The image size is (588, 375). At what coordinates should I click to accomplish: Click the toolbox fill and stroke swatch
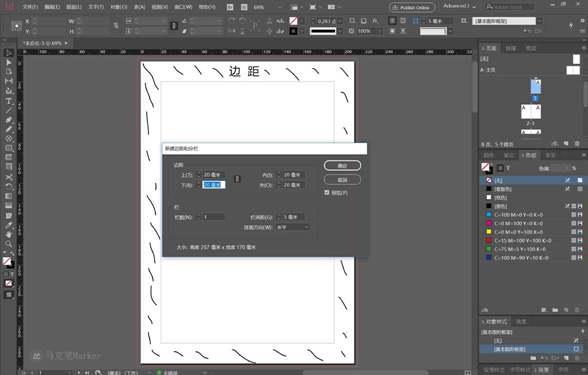tap(8, 262)
